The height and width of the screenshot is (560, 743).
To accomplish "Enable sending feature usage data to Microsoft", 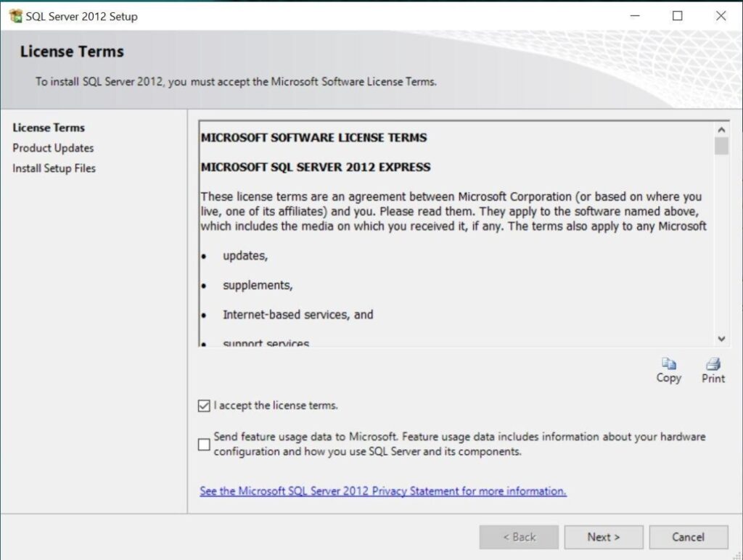I will (x=204, y=444).
